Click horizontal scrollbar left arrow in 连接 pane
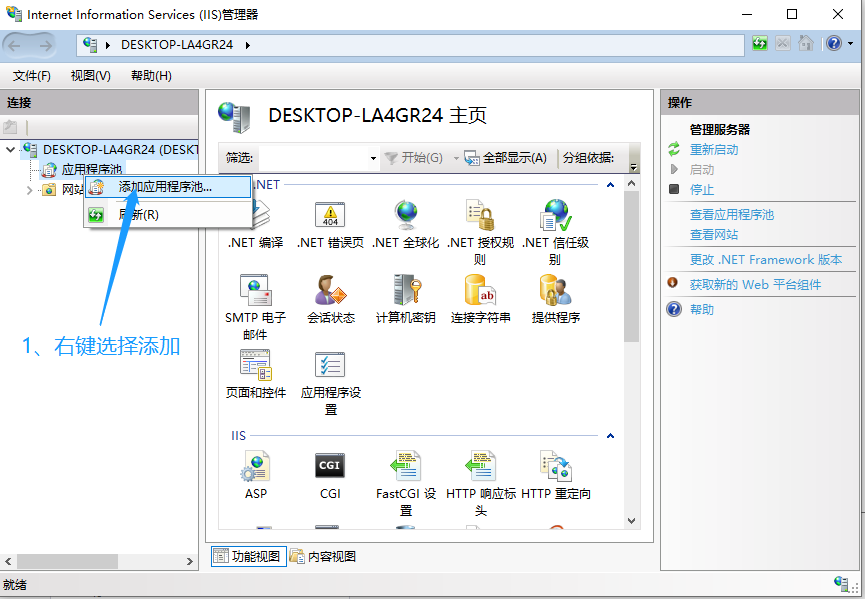 (x=8, y=561)
